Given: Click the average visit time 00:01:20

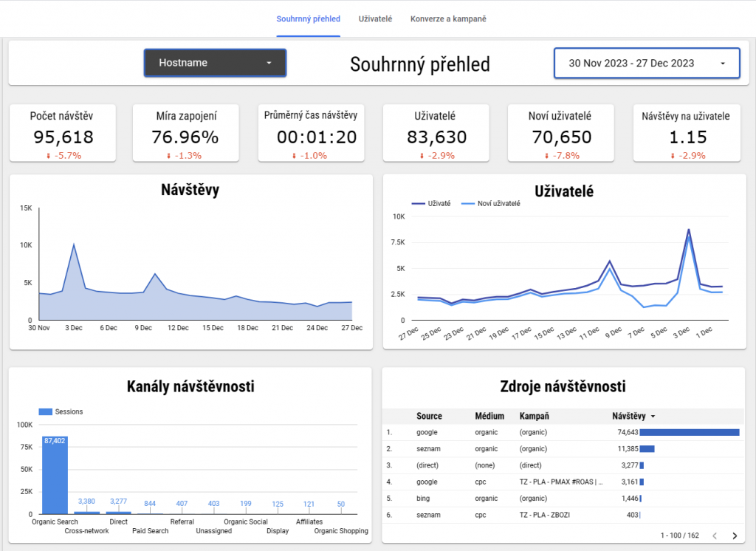Looking at the screenshot, I should (x=317, y=137).
